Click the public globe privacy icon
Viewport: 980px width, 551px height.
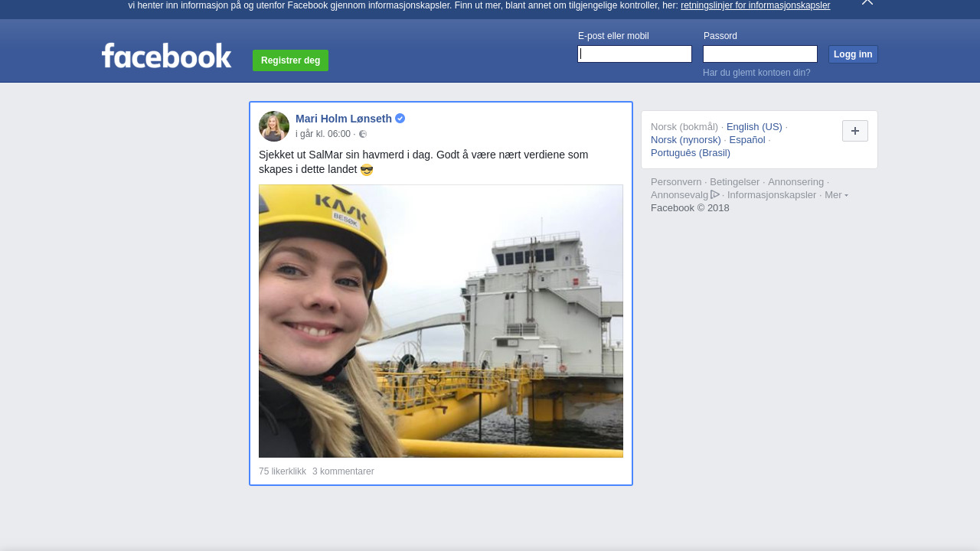pos(363,134)
